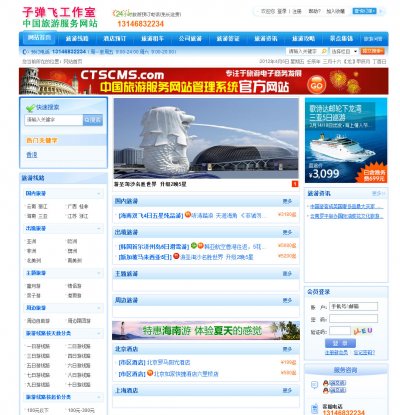Click red badge icon on 新加坡马来西亚 row
This screenshot has width=400, height=415.
point(176,256)
